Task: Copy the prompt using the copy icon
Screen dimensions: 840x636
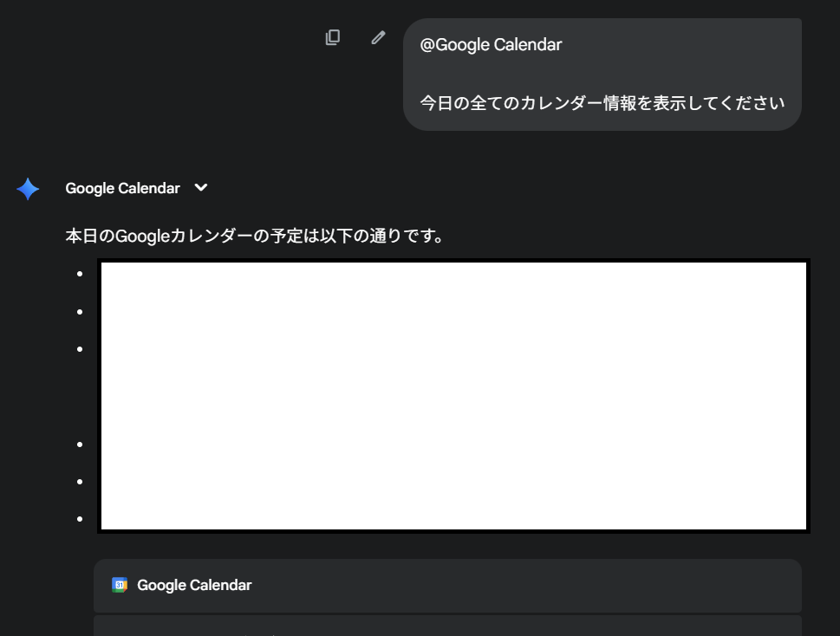Action: click(x=333, y=37)
